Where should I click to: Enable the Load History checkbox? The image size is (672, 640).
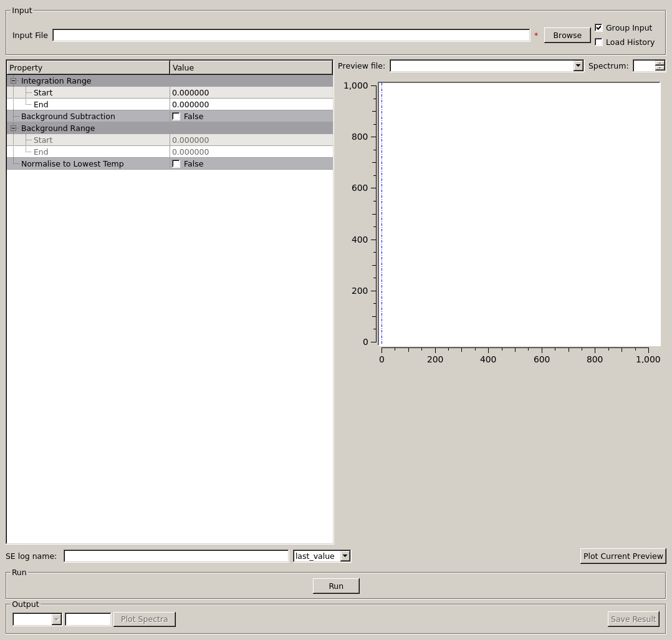coord(598,42)
